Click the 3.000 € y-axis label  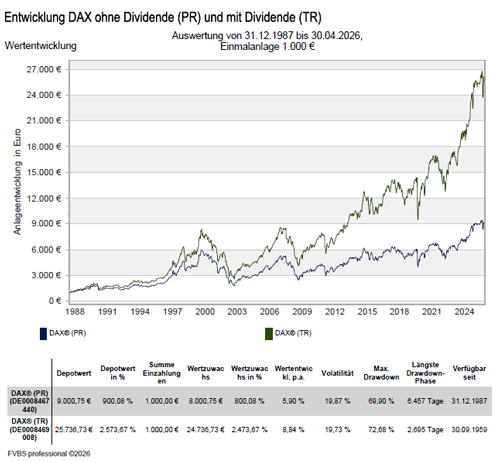[x=46, y=275]
